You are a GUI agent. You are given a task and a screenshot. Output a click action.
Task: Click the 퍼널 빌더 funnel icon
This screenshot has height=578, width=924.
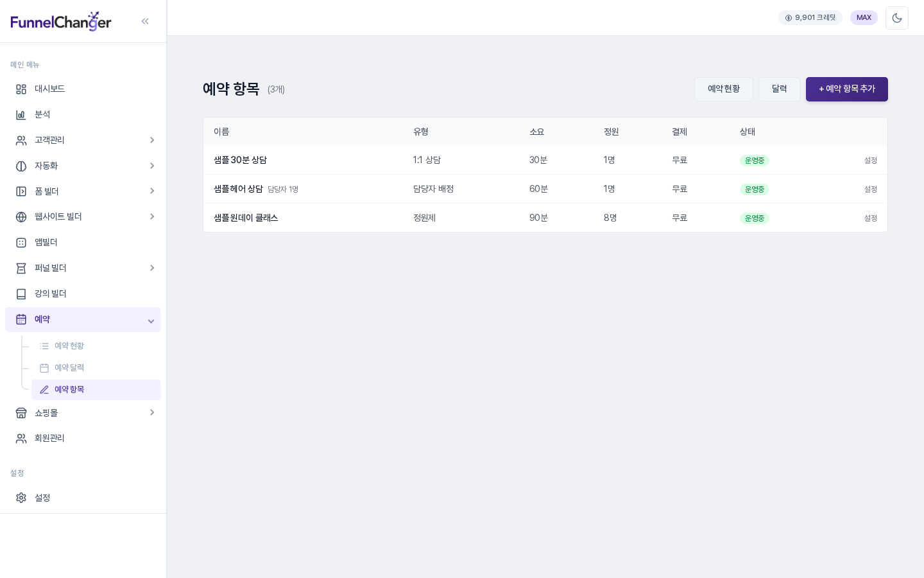click(21, 268)
